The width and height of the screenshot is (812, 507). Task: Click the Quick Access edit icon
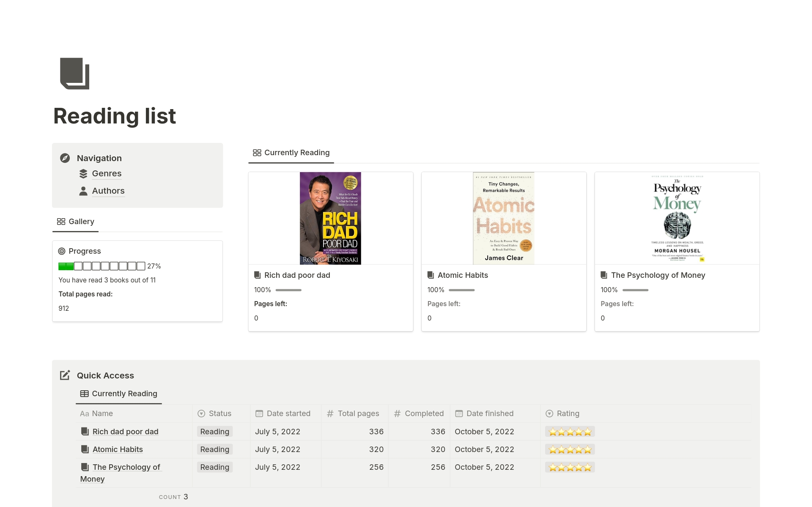pos(65,375)
